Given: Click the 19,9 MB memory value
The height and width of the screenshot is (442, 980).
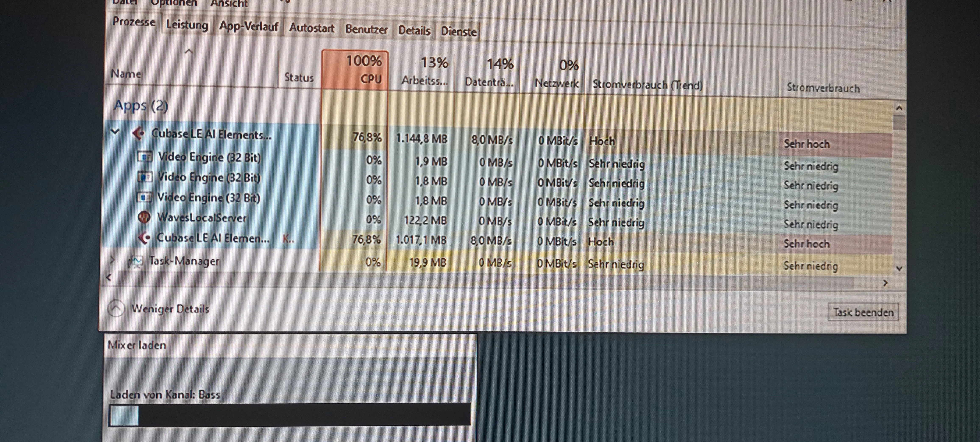Looking at the screenshot, I should pyautogui.click(x=427, y=262).
